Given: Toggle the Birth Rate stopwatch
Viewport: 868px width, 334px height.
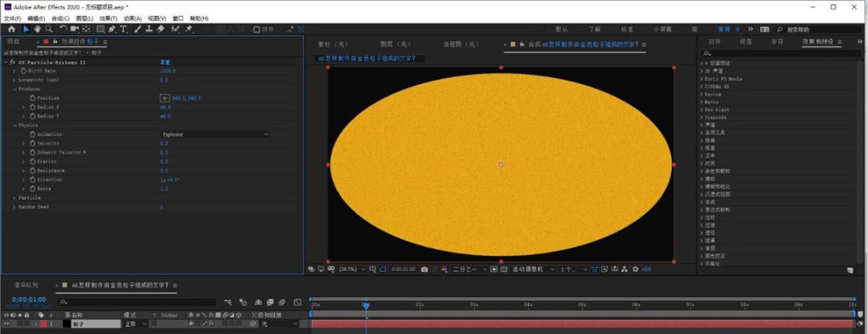Looking at the screenshot, I should click(22, 71).
